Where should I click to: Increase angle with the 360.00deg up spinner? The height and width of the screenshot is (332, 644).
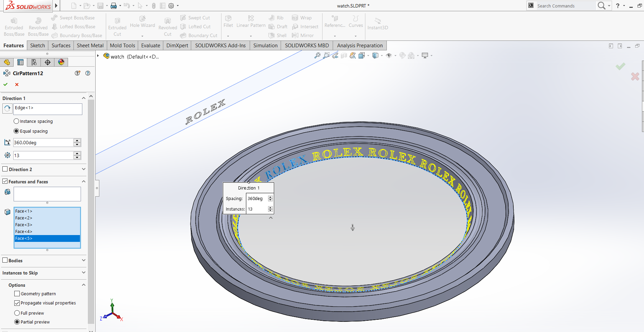(77, 140)
